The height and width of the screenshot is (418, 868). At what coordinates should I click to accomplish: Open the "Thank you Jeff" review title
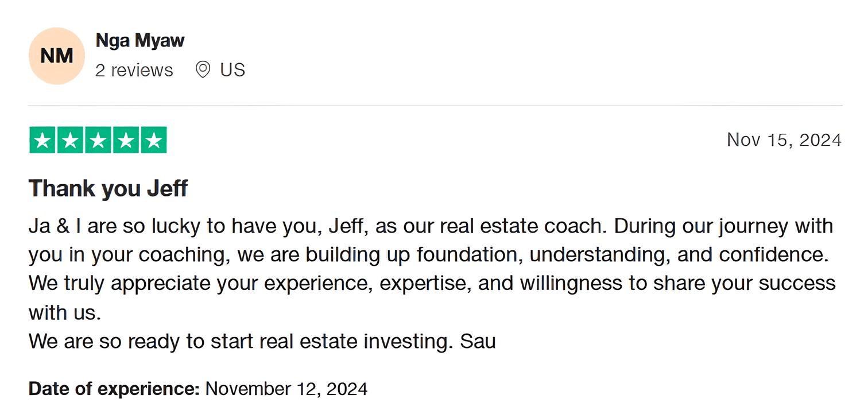tap(108, 188)
